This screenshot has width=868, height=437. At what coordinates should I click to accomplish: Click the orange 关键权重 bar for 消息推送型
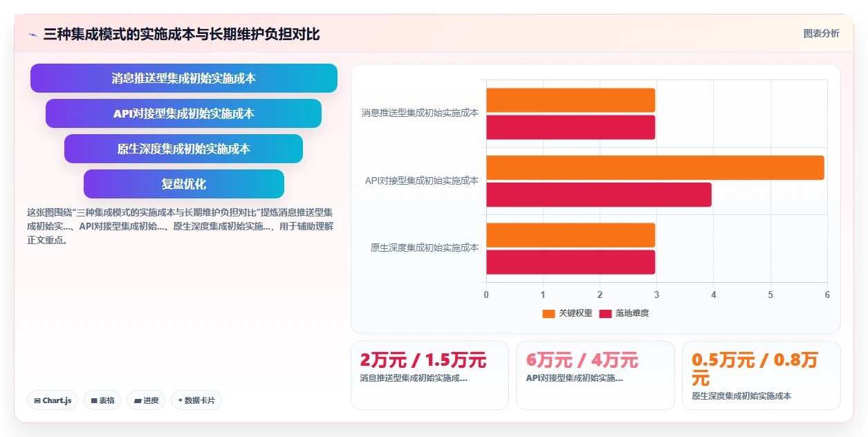tap(571, 100)
